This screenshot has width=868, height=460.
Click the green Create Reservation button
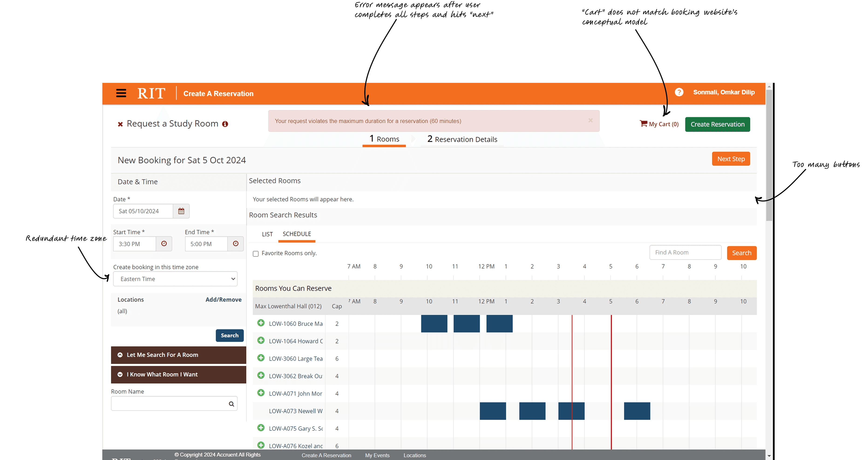click(717, 124)
